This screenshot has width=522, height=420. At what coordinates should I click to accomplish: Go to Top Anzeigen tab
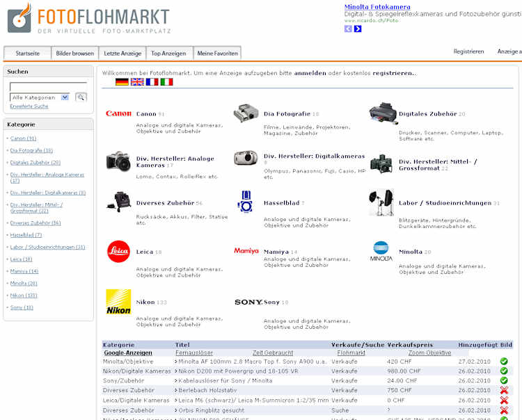168,54
